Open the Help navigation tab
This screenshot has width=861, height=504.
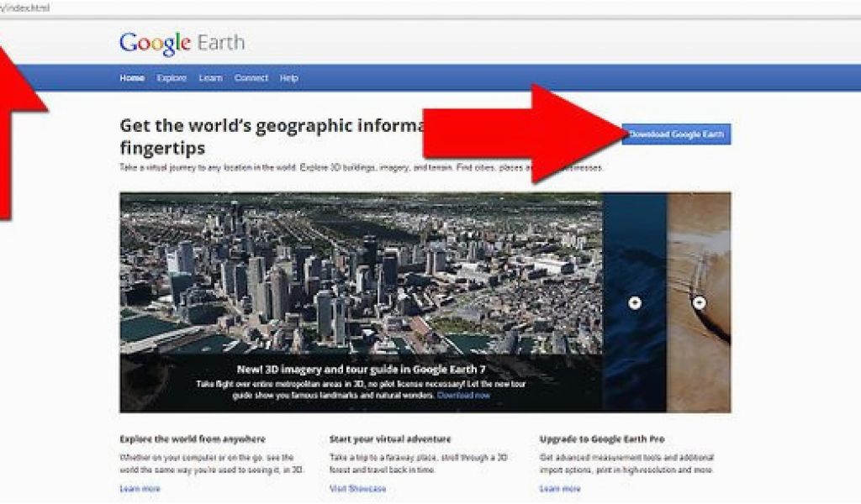pos(289,78)
